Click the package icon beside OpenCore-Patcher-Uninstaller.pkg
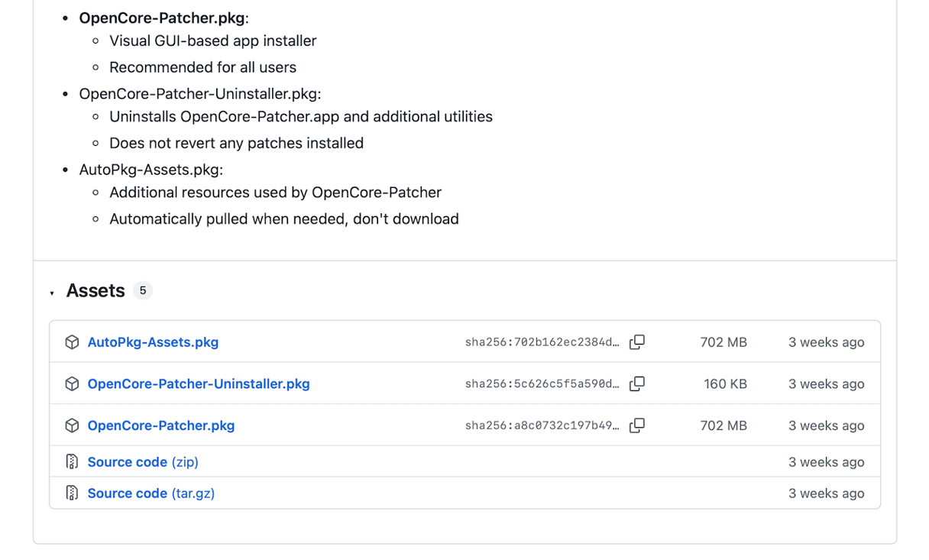 (x=72, y=384)
